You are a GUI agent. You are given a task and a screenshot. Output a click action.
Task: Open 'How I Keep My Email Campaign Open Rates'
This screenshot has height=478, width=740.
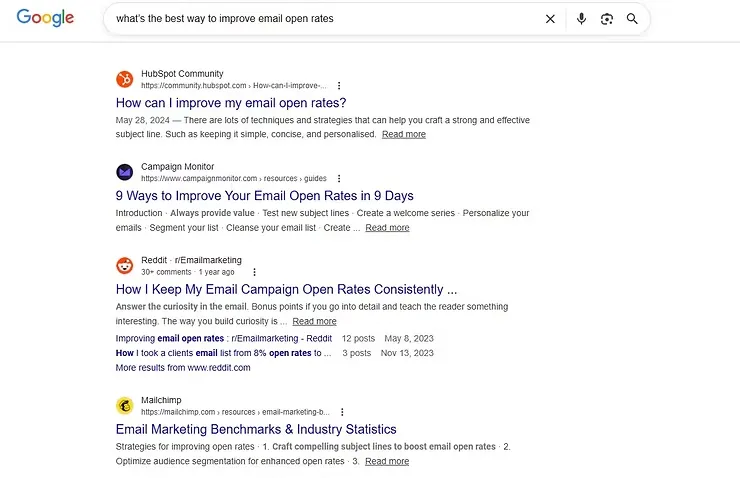[x=286, y=289]
